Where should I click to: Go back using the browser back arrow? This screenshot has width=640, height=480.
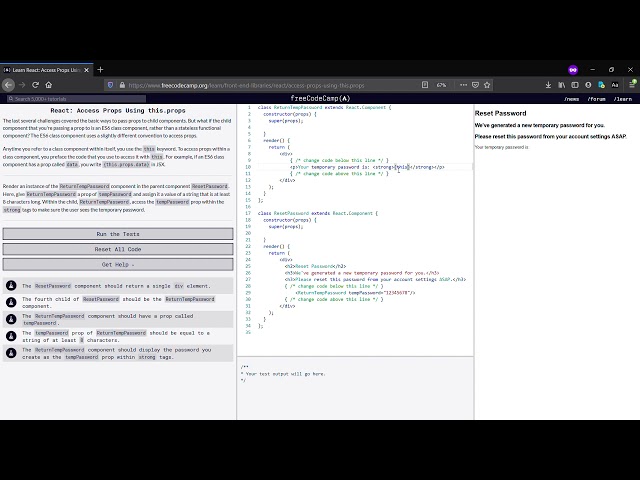(9, 85)
